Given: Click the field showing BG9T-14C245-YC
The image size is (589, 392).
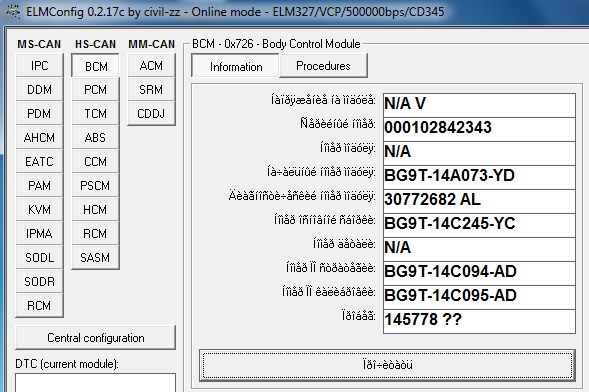Looking at the screenshot, I should click(479, 225).
